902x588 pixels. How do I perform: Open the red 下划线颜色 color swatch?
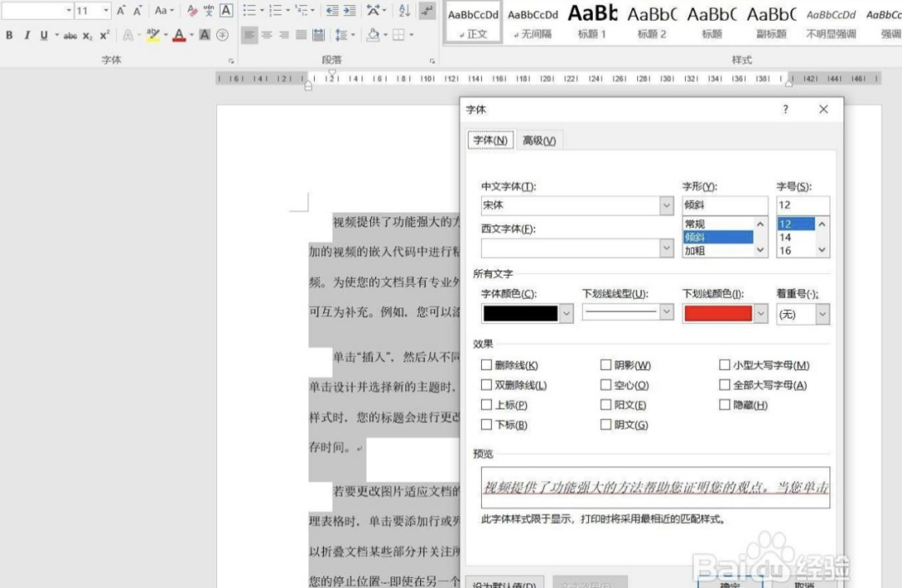point(717,313)
